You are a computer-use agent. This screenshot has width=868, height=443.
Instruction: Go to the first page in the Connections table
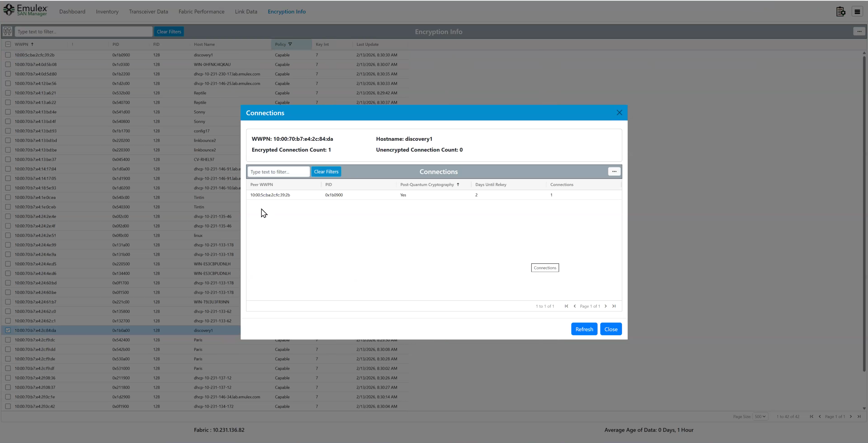click(x=566, y=306)
